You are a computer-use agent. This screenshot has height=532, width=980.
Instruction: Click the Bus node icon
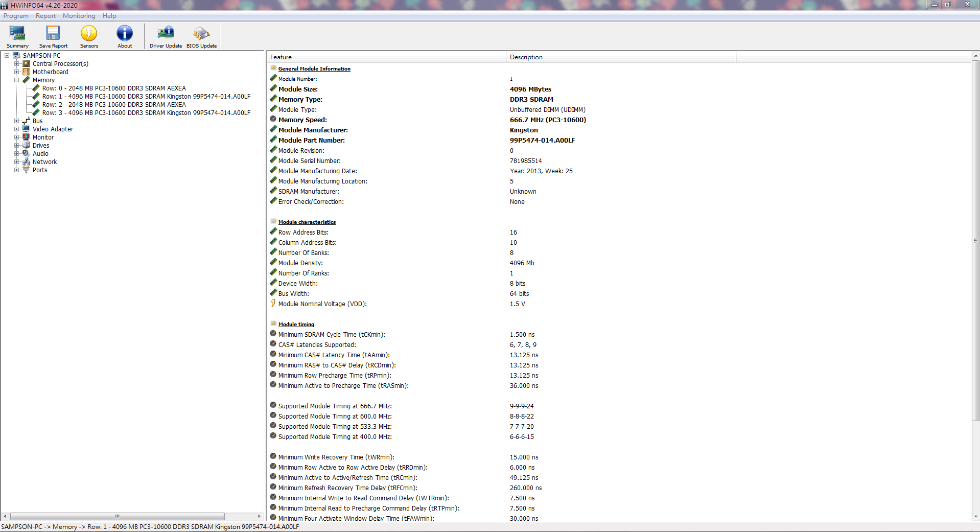point(27,121)
